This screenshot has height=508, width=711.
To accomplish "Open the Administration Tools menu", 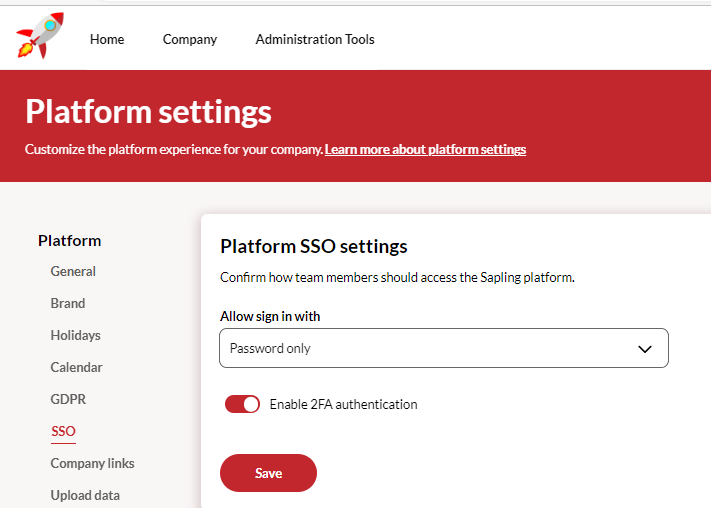I will [x=315, y=39].
